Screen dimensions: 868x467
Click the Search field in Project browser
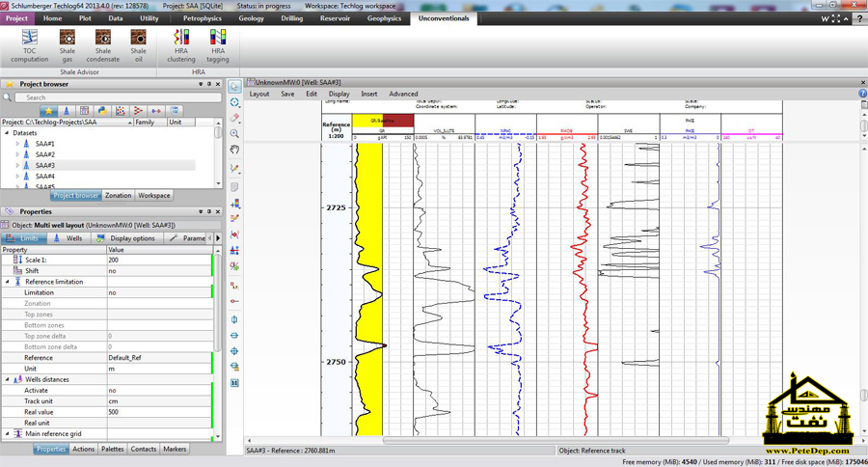tap(118, 97)
